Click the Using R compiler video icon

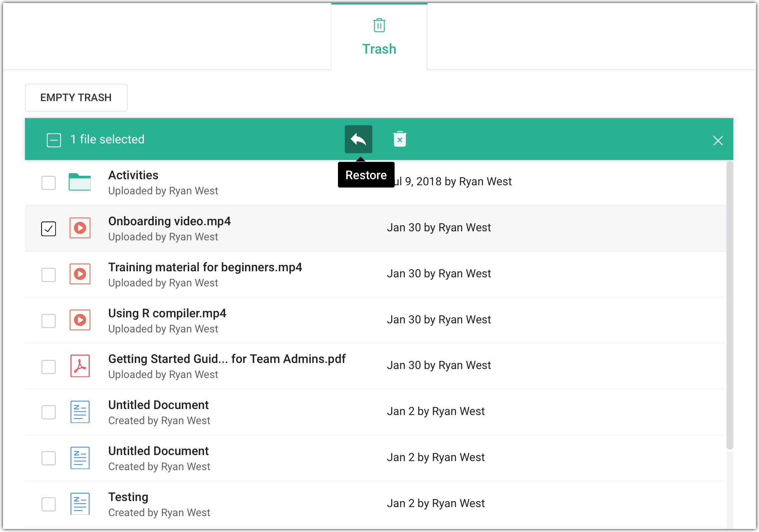coord(80,320)
